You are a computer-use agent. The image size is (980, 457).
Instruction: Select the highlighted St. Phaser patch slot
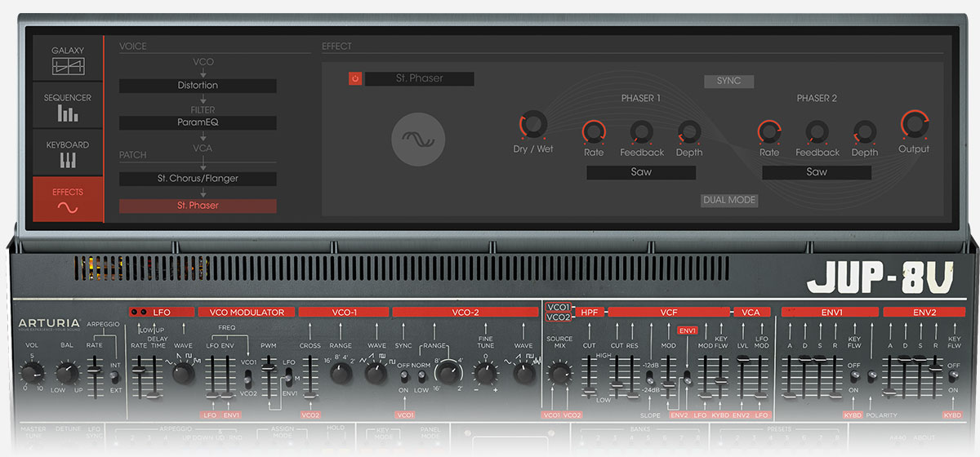click(198, 206)
